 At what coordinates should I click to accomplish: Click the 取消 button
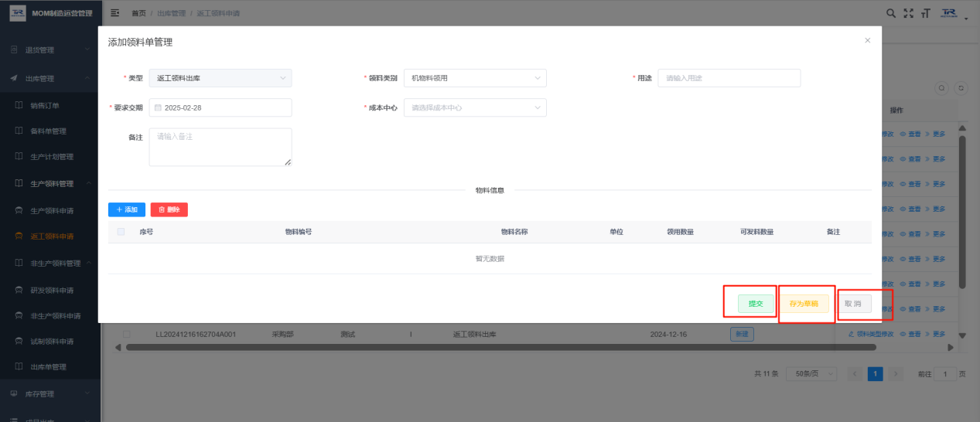(x=853, y=304)
